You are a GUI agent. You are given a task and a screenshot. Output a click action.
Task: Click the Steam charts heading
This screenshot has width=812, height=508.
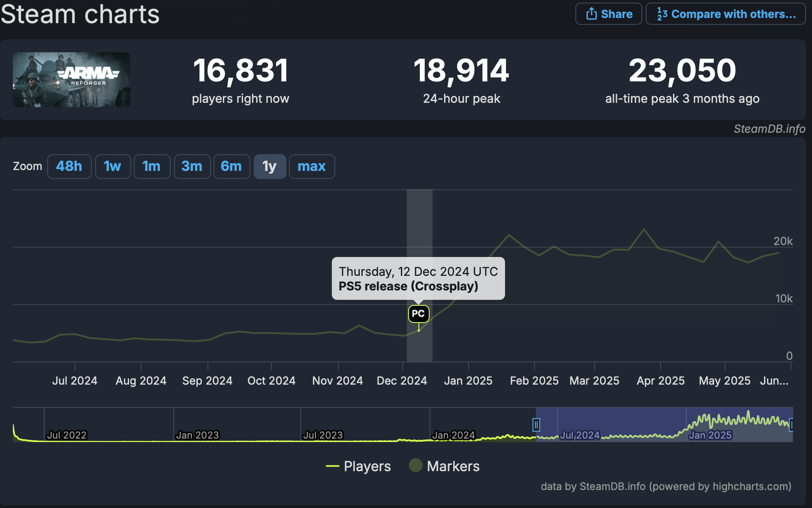(80, 14)
